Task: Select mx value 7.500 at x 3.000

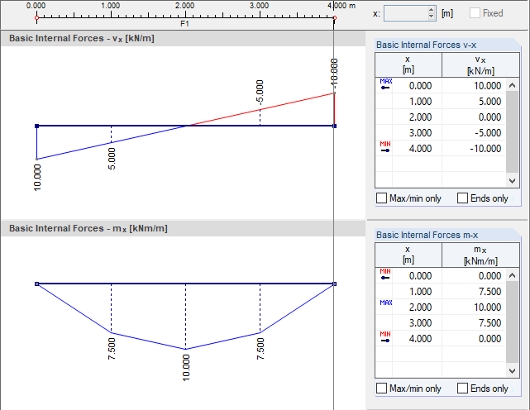Action: pos(490,323)
